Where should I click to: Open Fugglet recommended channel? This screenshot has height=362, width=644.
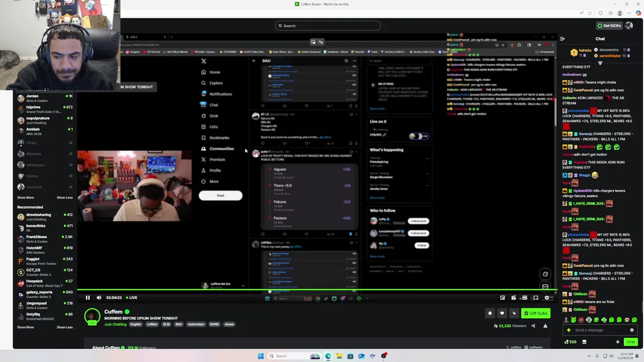coord(45,261)
